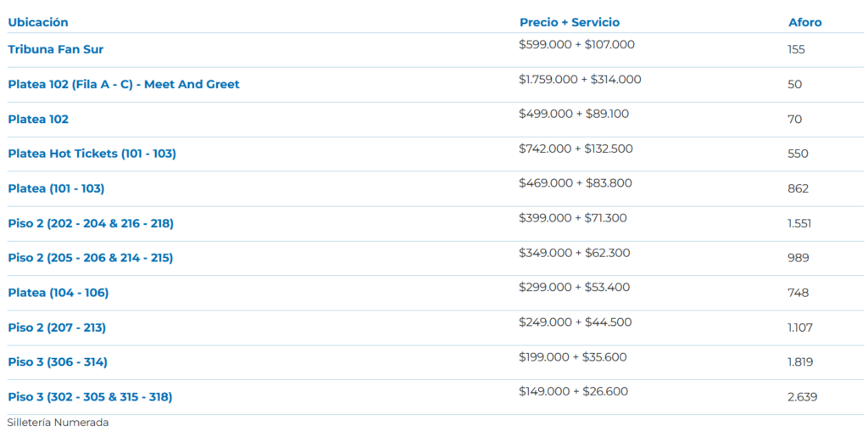Choose Piso 3 (306 - 314) section
This screenshot has height=437, width=868.
pos(58,362)
